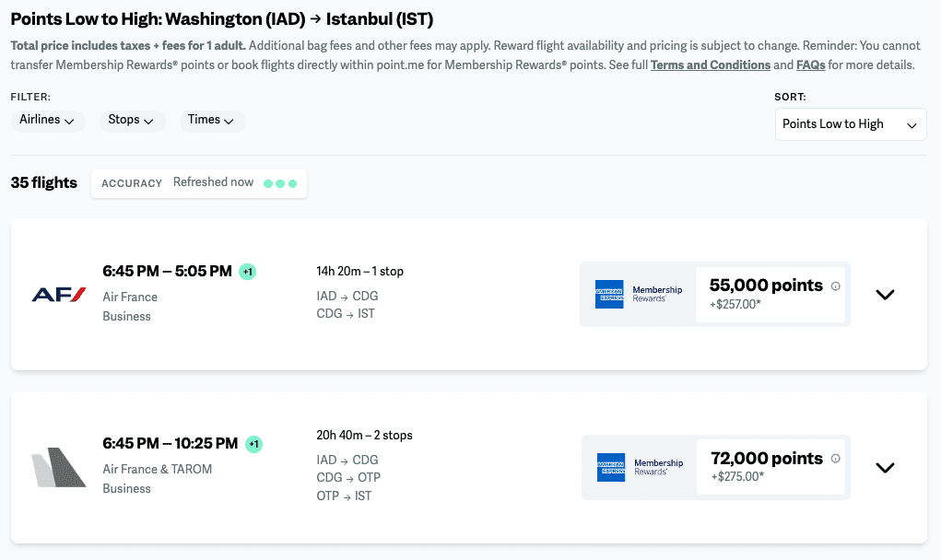Open the FAQs link
This screenshot has width=941, height=560.
(x=810, y=65)
